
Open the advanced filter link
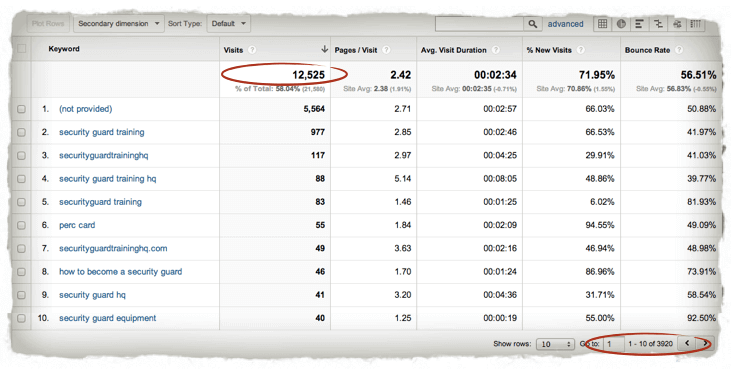[566, 24]
